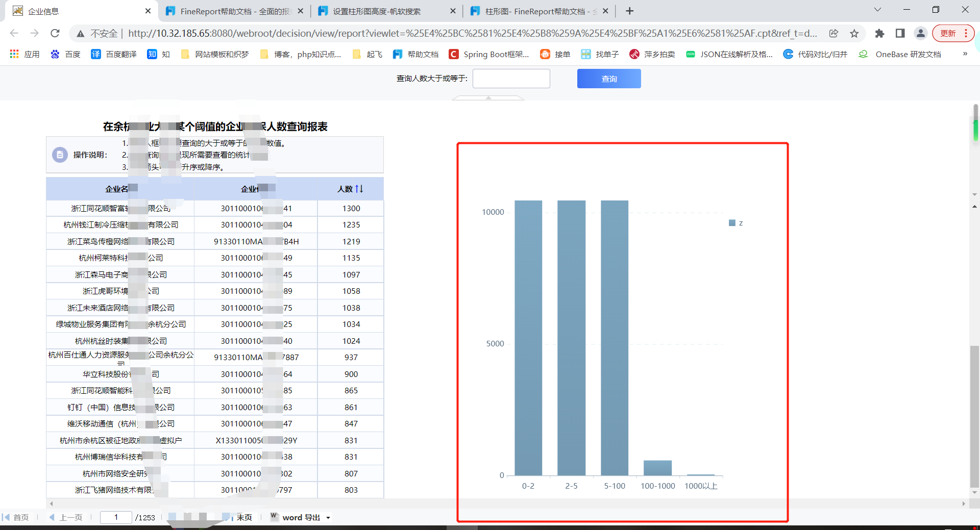The width and height of the screenshot is (980, 530).
Task: Open a new browser tab
Action: (630, 11)
